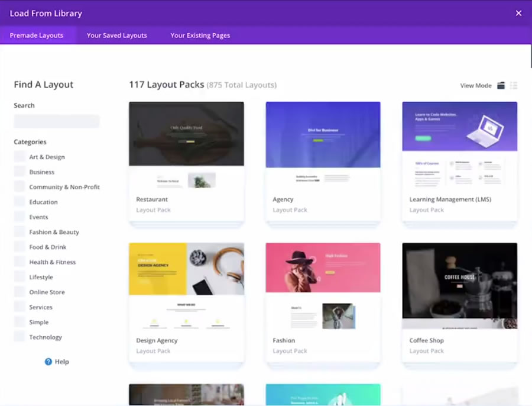Click the Fashion pack title
This screenshot has height=406, width=532.
click(x=284, y=340)
